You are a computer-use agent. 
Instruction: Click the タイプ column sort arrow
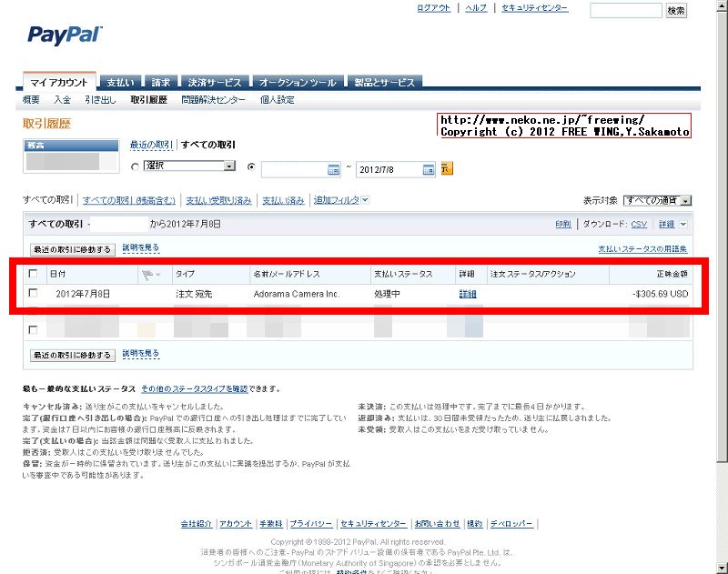(182, 273)
